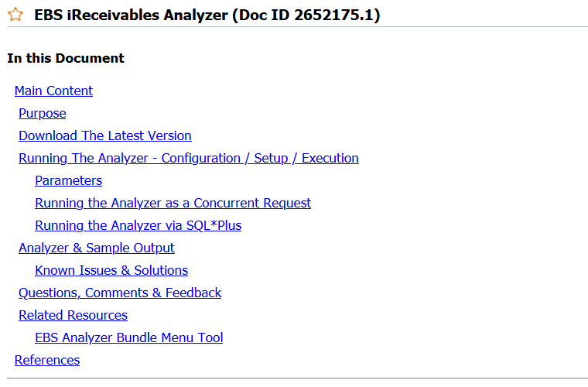Click the divider line below the title
The image size is (588, 387).
pos(294,27)
